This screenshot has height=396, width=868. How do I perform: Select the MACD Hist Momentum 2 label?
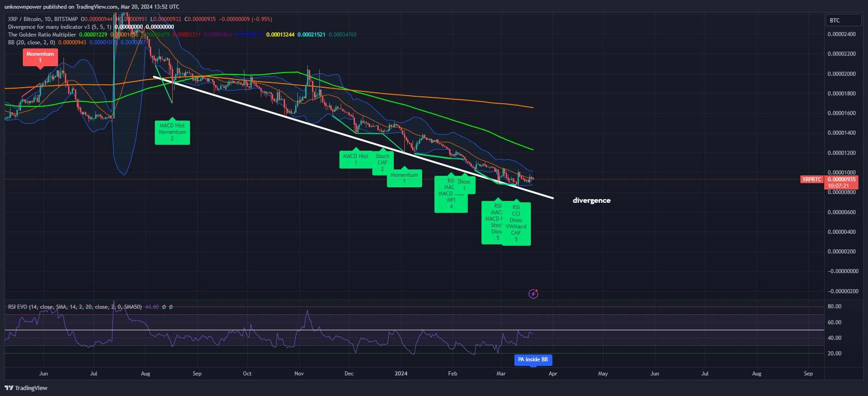pos(172,132)
